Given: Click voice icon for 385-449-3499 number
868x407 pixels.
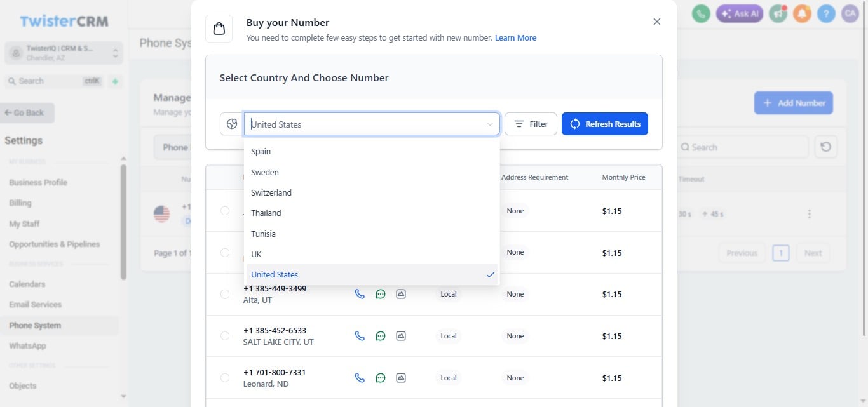Looking at the screenshot, I should (360, 294).
